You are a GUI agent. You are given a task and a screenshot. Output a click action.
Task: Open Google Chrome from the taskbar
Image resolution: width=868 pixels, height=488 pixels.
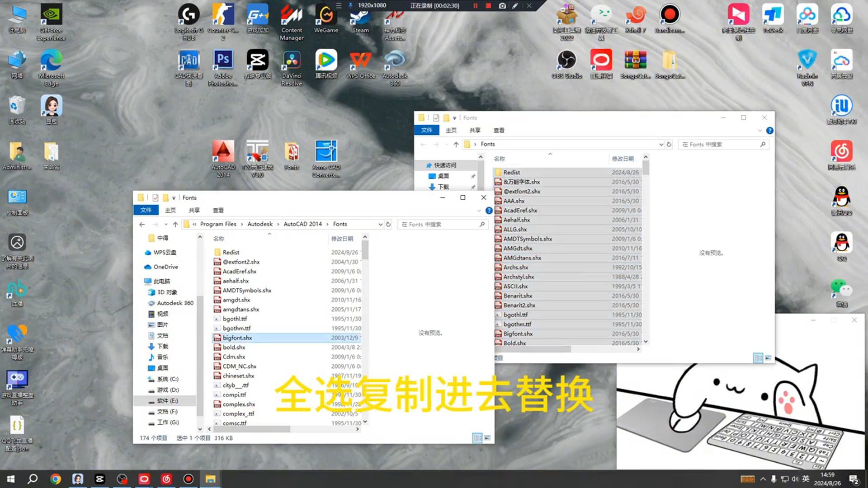(x=56, y=479)
